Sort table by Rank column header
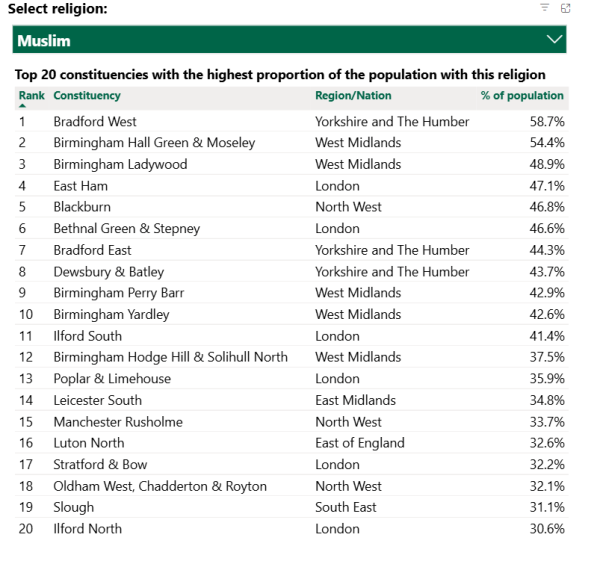This screenshot has width=600, height=561. 32,96
